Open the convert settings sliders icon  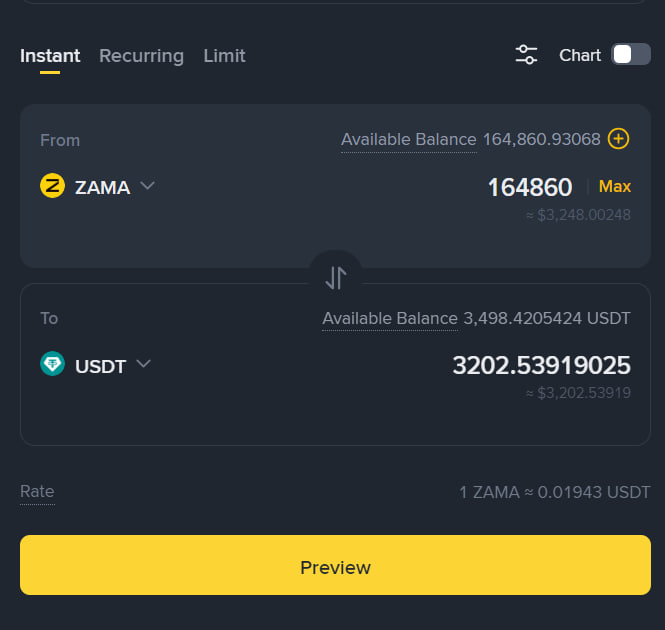(x=526, y=55)
